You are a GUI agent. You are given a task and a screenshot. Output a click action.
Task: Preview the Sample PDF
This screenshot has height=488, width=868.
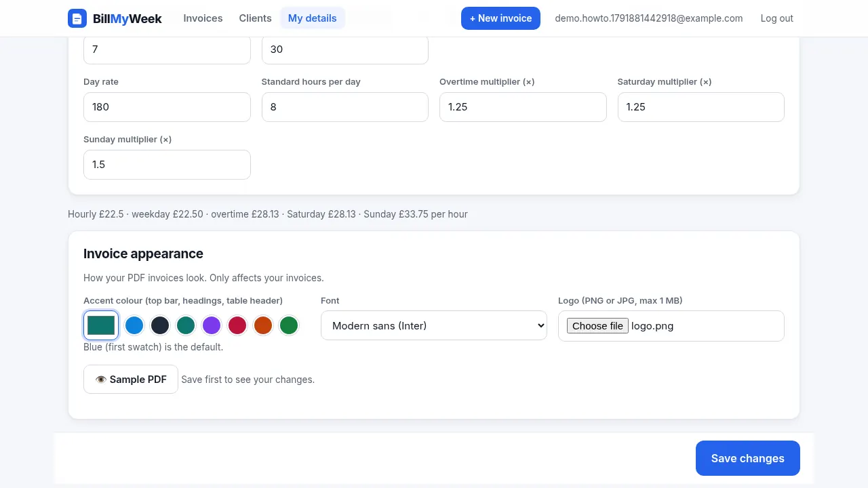[x=131, y=380]
